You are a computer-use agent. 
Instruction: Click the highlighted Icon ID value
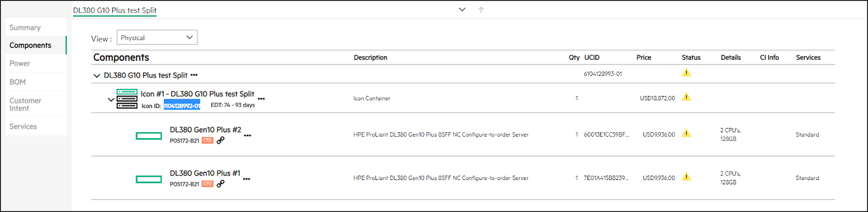pos(182,106)
